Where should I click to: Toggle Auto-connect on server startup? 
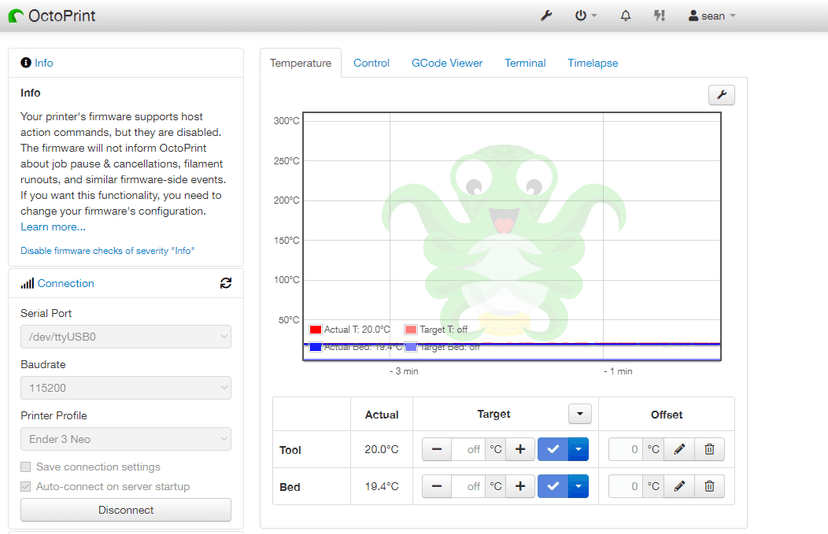pyautogui.click(x=26, y=487)
